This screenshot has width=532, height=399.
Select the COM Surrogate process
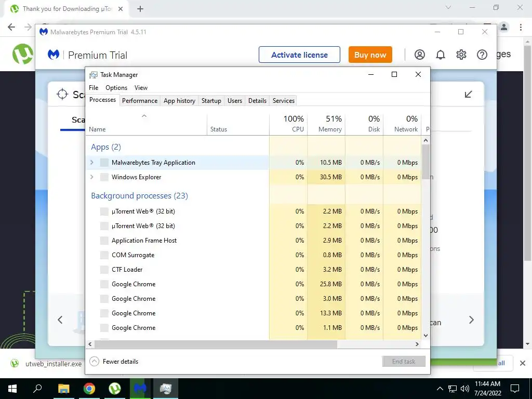click(x=254, y=255)
